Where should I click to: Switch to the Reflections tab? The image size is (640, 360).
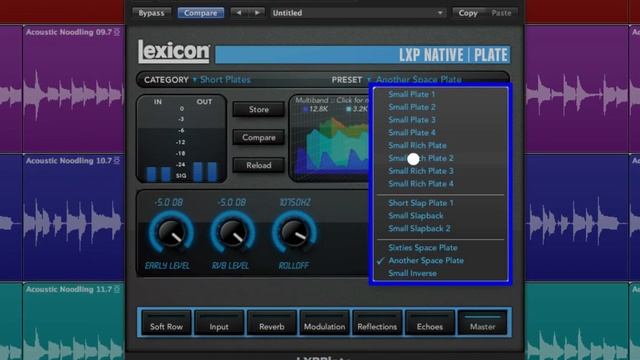(377, 322)
